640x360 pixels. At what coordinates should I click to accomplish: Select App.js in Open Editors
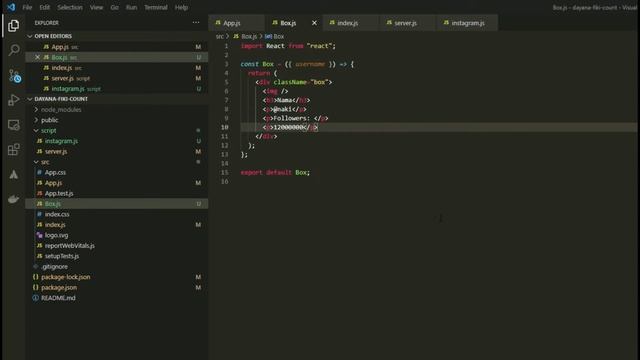coord(117,47)
